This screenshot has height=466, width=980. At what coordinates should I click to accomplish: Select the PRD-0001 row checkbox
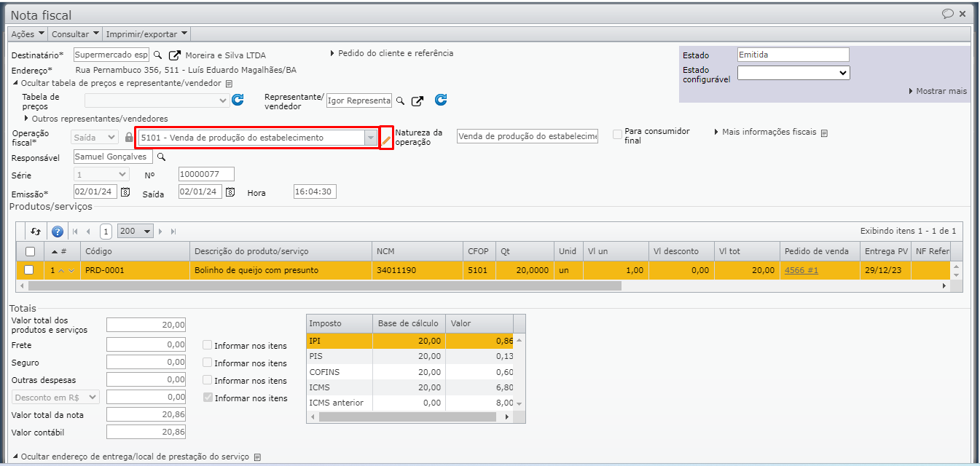point(29,270)
